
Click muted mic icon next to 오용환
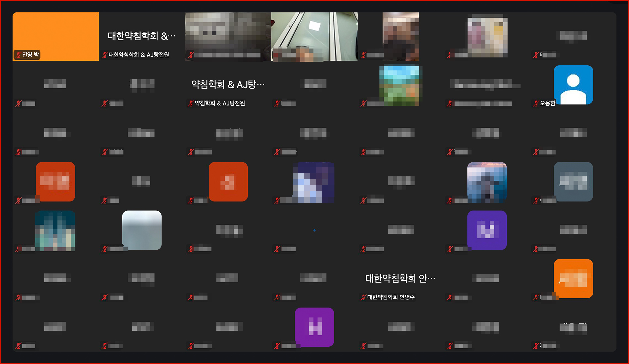click(536, 104)
